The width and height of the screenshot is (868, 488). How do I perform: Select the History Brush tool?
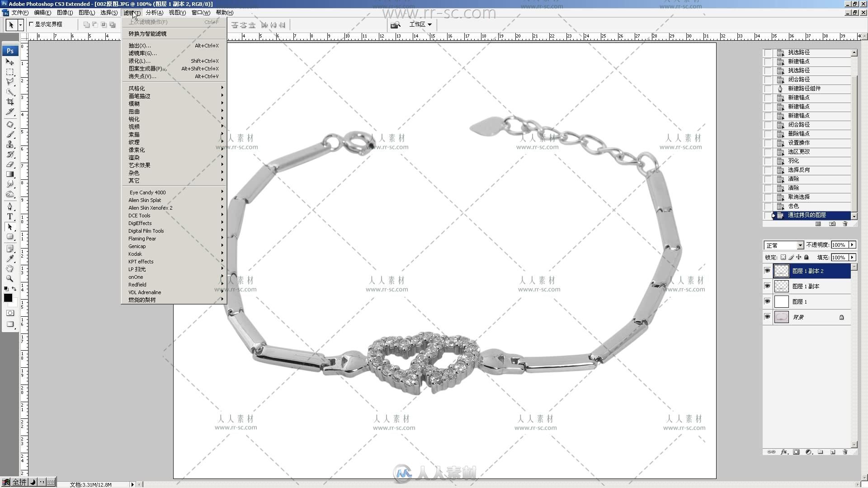point(10,154)
